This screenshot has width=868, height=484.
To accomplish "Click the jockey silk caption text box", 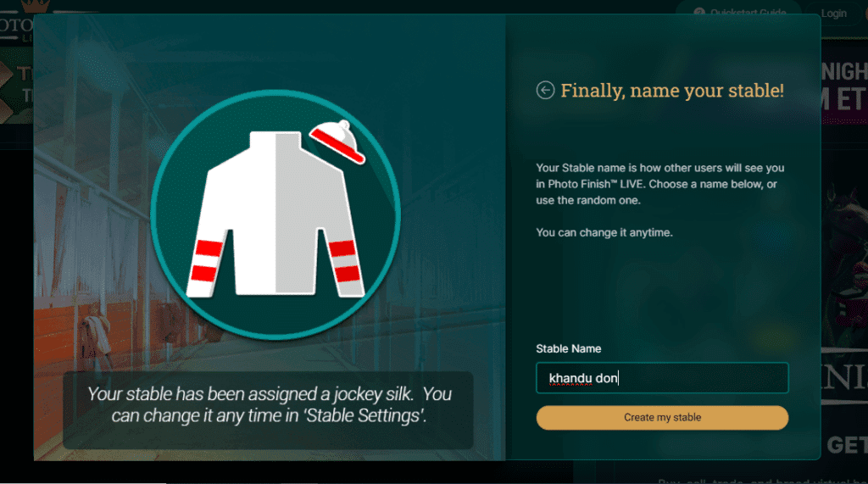I will point(269,409).
